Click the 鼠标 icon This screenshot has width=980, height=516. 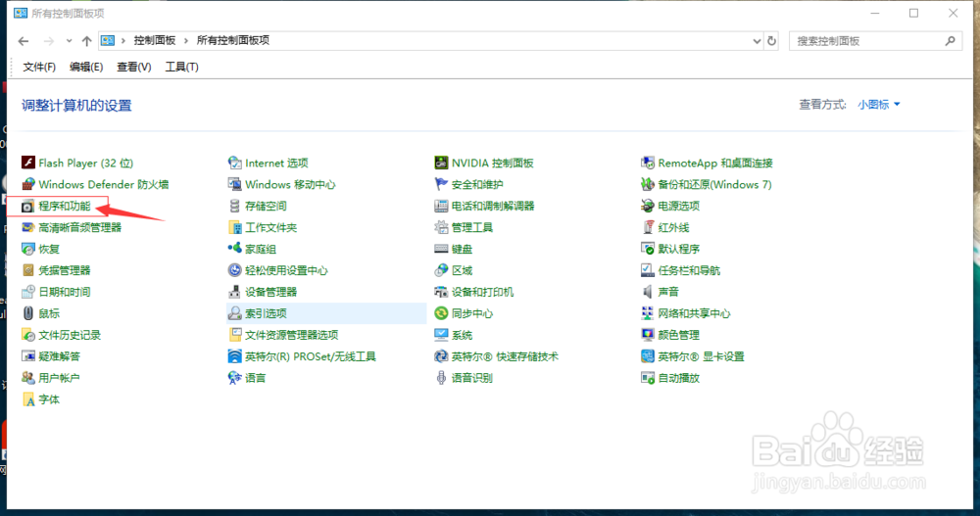tap(28, 313)
